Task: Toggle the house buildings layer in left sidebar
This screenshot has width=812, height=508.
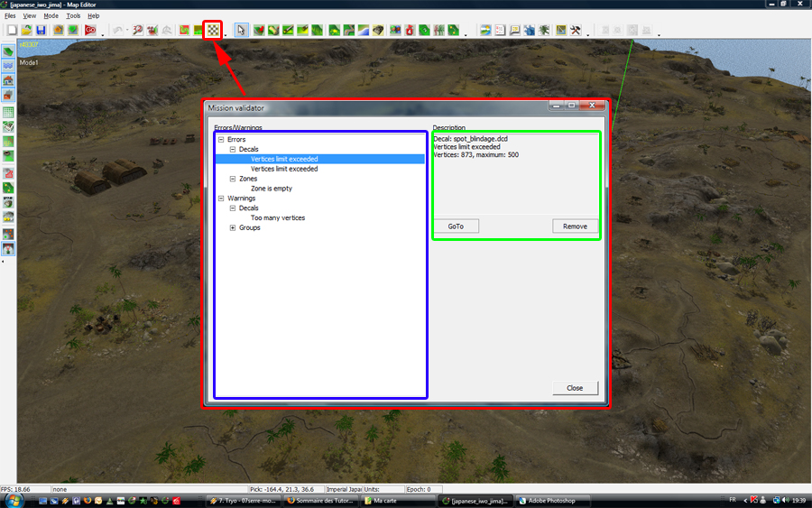Action: pos(8,80)
